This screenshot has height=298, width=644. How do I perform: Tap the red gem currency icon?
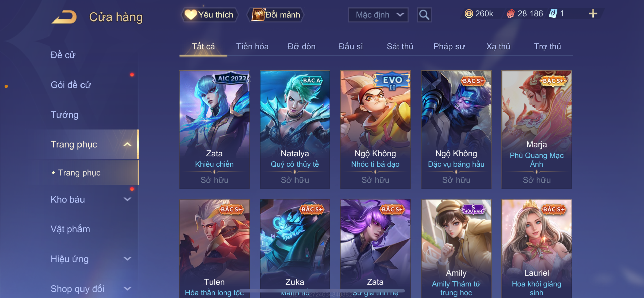[x=511, y=14]
